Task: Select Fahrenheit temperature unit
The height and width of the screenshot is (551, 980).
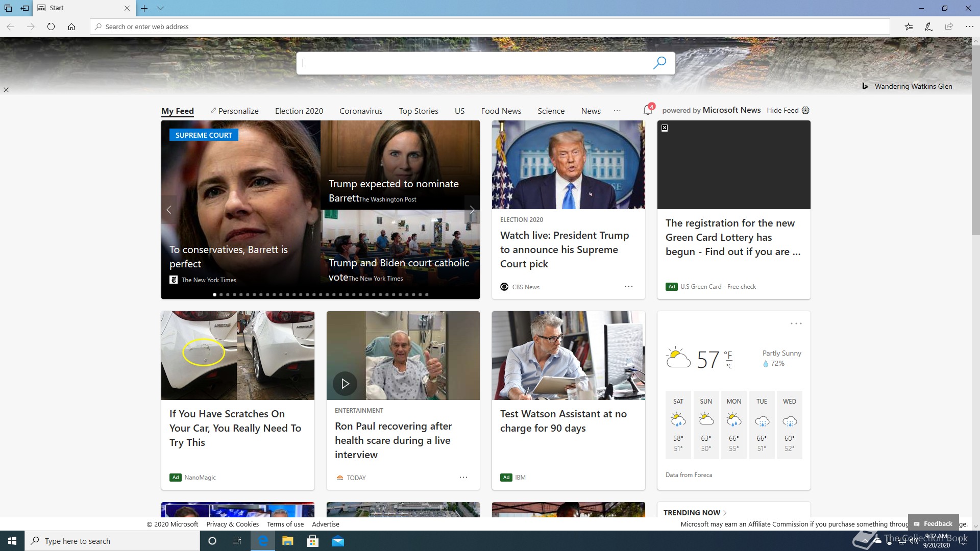Action: click(728, 355)
